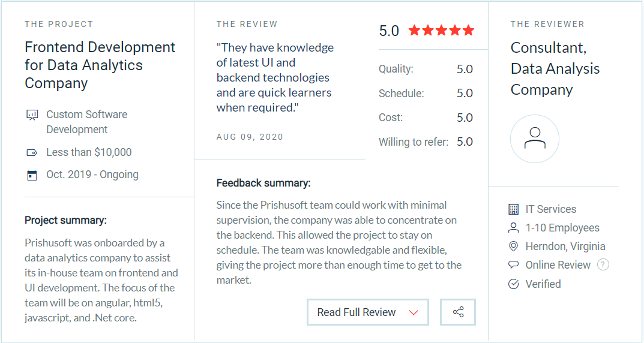Click the Verified checkmark icon
Viewport: 644px width, 343px height.
coord(513,284)
